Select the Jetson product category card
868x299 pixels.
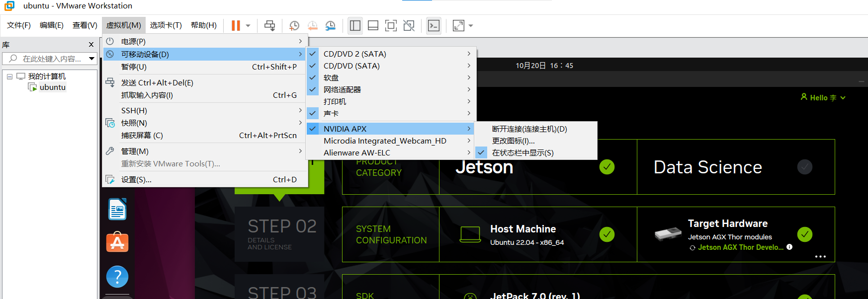click(x=538, y=167)
